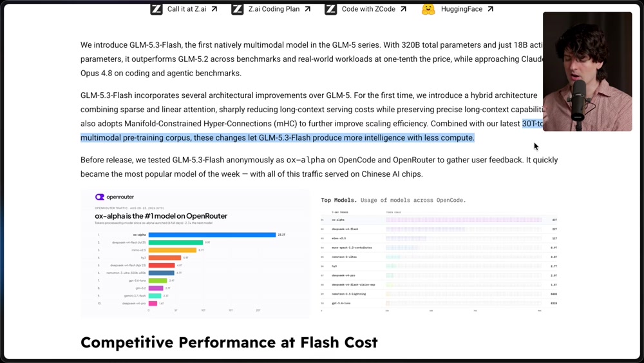Viewport: 644px width, 363px height.
Task: Click the Competitive Performance at Flash Cost heading
Action: click(x=229, y=342)
